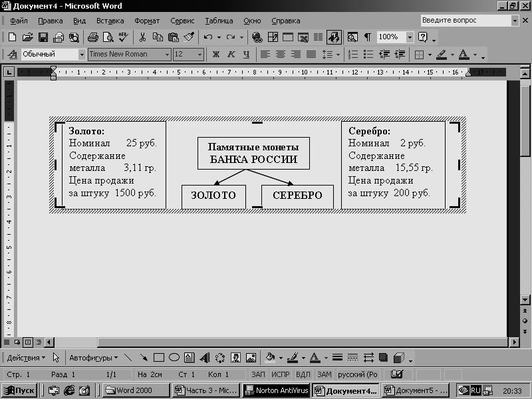Select the Arrow drawing tool
This screenshot has height=399, width=532.
tap(144, 358)
